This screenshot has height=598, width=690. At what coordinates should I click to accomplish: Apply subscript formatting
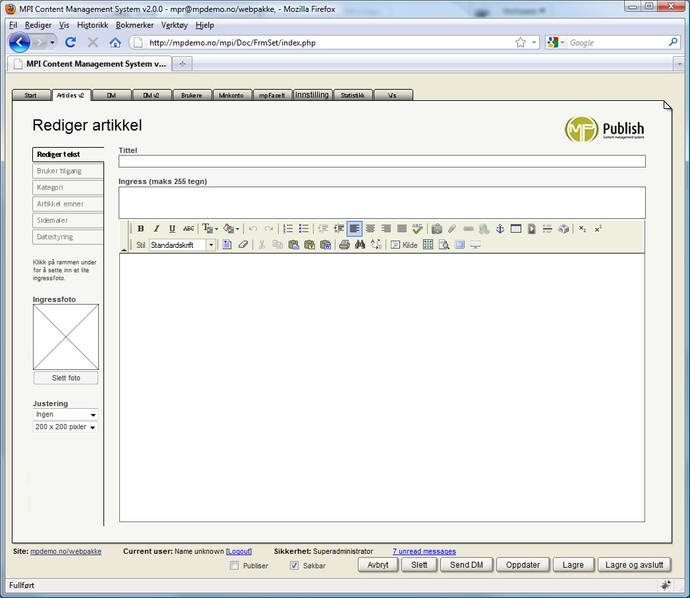(x=583, y=229)
